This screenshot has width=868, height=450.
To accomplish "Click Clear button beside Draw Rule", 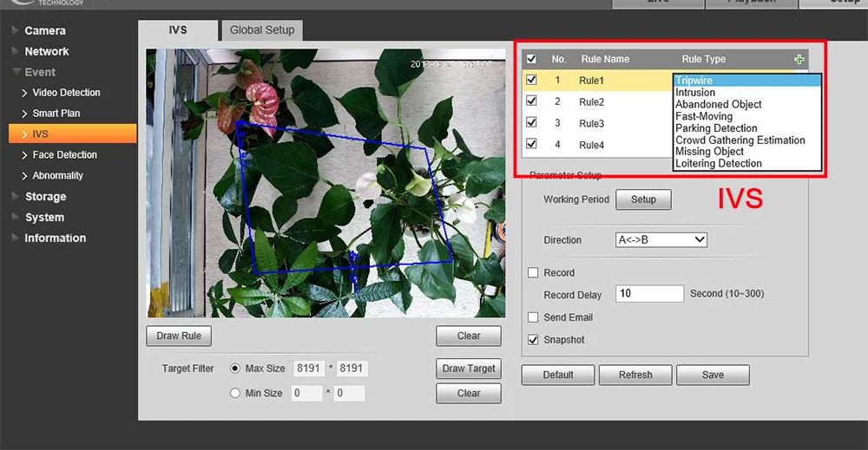I will click(469, 336).
